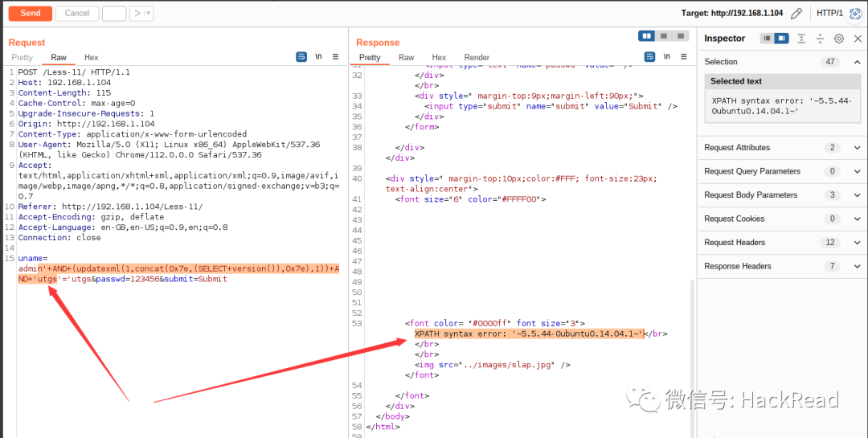
Task: Click Request word-wrap message icon
Action: click(301, 56)
